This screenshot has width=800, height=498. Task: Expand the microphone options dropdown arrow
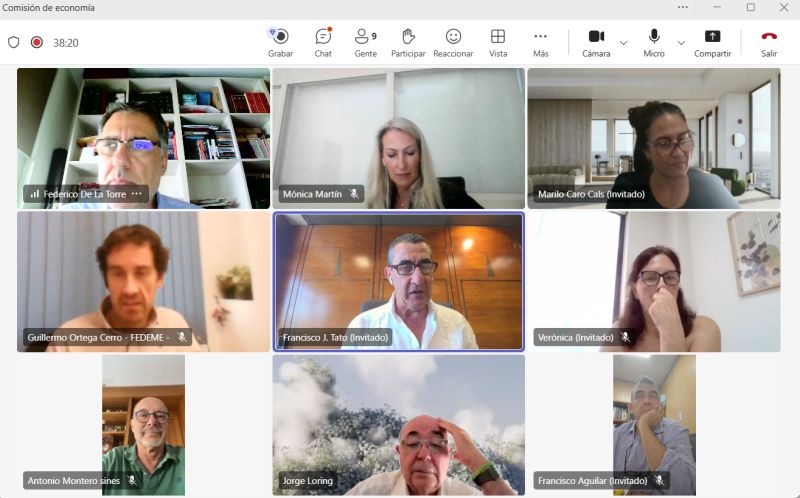point(681,43)
